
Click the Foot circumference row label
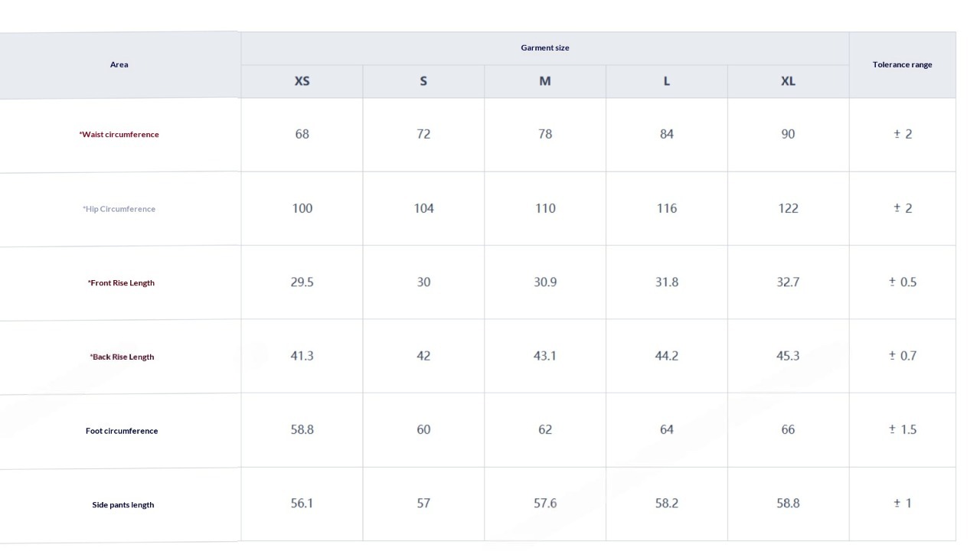(x=122, y=431)
